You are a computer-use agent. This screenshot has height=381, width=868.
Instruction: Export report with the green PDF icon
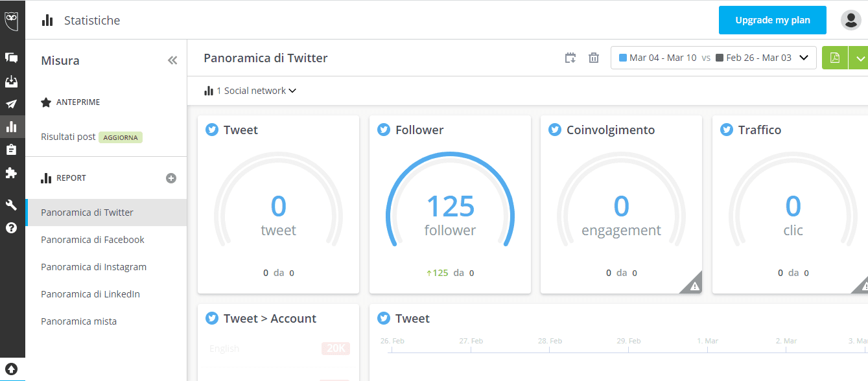pos(835,58)
